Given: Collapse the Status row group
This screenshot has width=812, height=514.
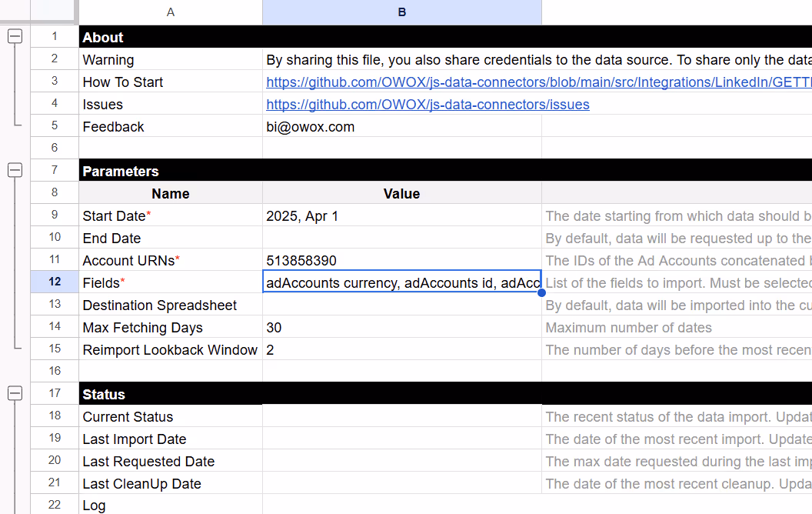Looking at the screenshot, I should [x=15, y=394].
